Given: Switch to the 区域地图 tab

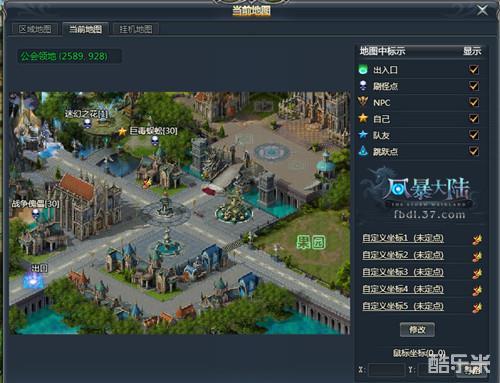Looking at the screenshot, I should pyautogui.click(x=35, y=29).
